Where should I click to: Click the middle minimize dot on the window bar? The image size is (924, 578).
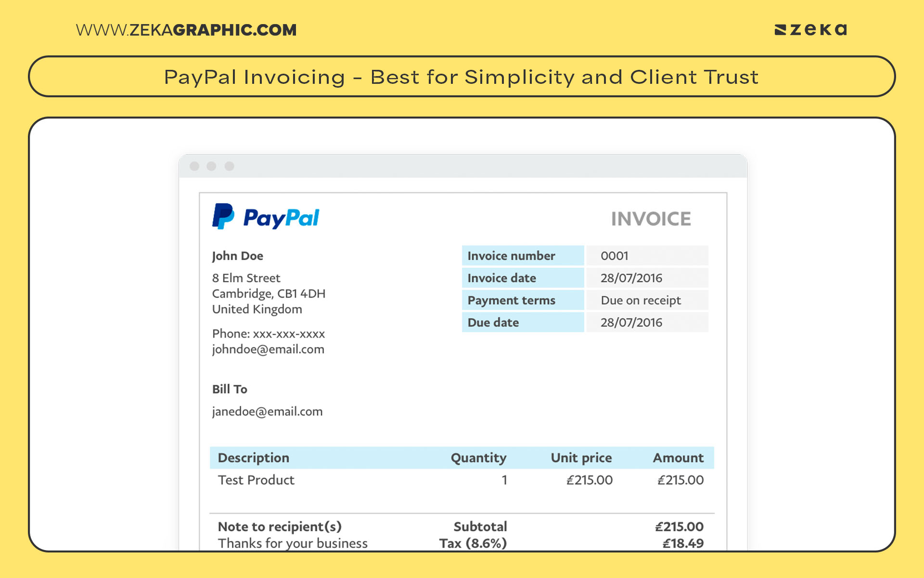[212, 166]
